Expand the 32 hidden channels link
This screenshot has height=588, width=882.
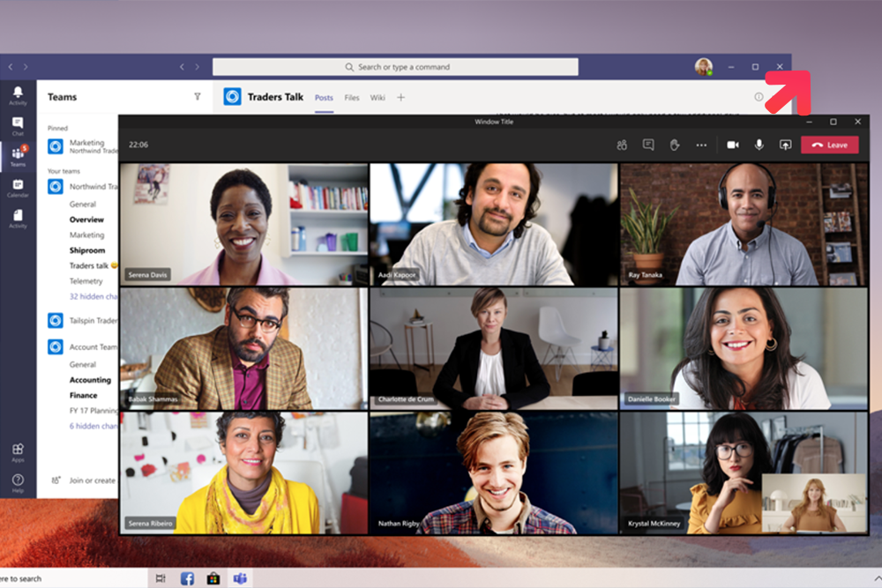(x=93, y=296)
